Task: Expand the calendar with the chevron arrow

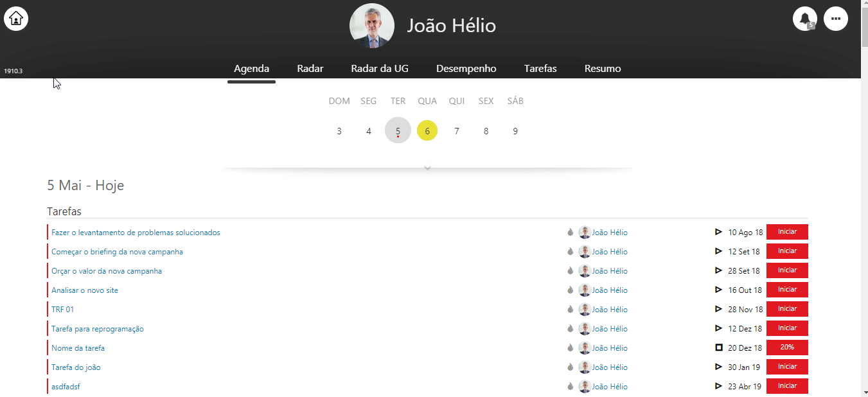Action: (427, 168)
